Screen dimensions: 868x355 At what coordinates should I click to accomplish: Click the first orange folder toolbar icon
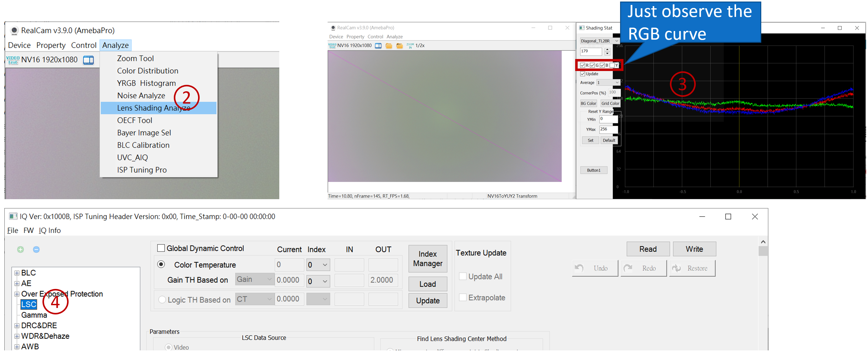click(x=388, y=45)
